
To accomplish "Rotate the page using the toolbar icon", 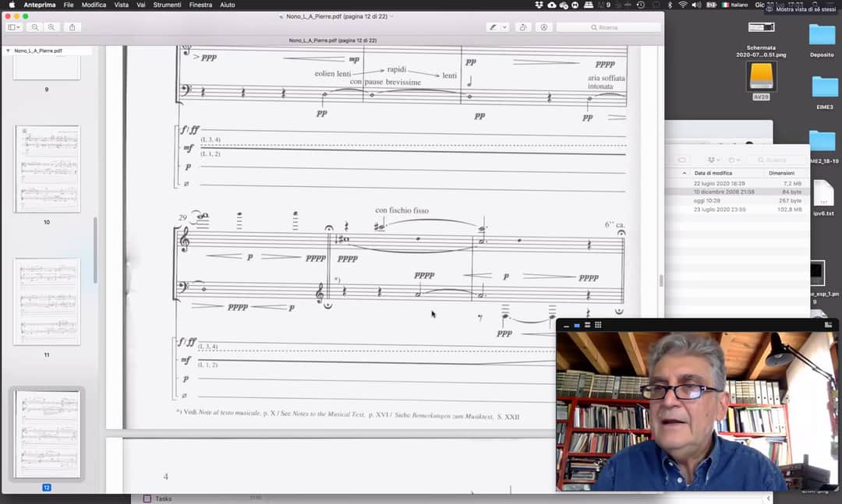I will [523, 26].
